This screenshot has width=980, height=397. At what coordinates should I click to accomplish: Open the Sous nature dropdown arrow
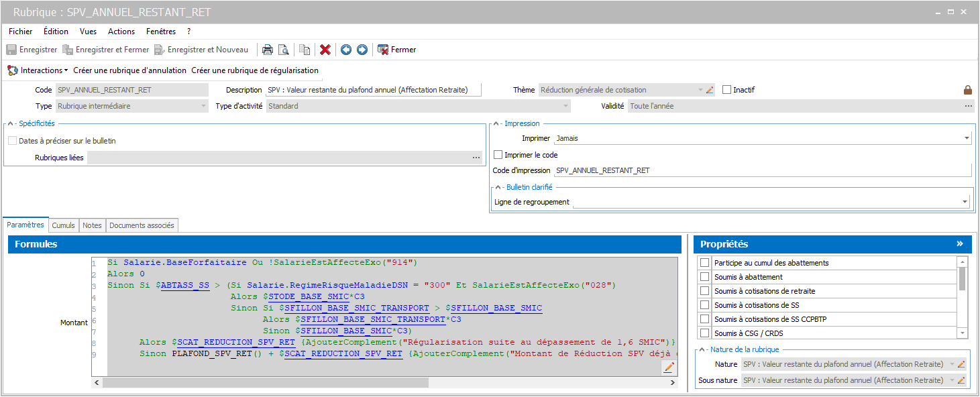point(952,380)
